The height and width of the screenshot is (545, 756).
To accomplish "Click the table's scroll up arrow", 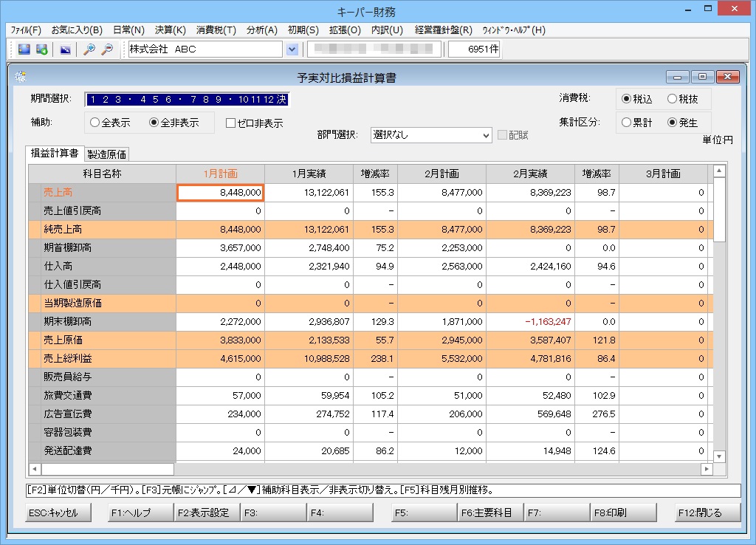I will 719,171.
